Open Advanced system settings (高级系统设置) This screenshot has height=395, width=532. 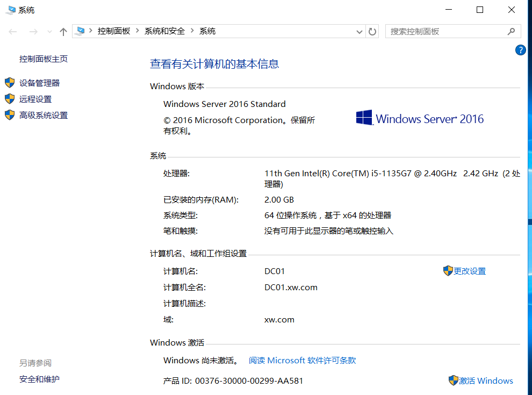click(x=44, y=116)
